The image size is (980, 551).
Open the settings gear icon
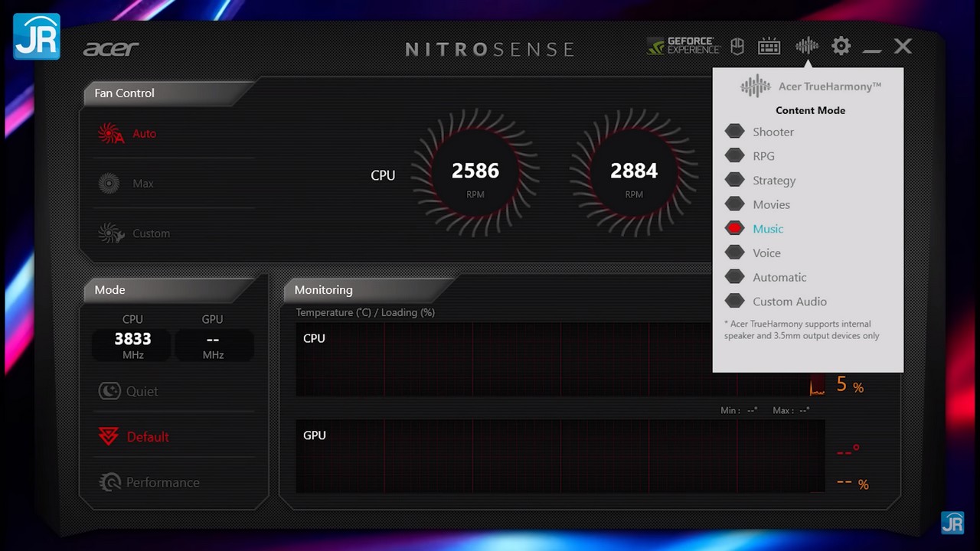click(841, 46)
